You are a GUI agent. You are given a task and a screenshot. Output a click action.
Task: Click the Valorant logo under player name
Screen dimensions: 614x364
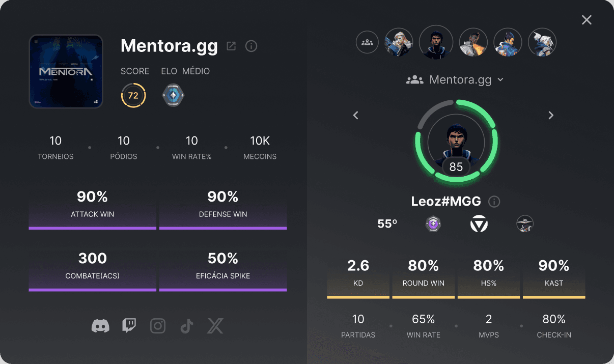(479, 224)
